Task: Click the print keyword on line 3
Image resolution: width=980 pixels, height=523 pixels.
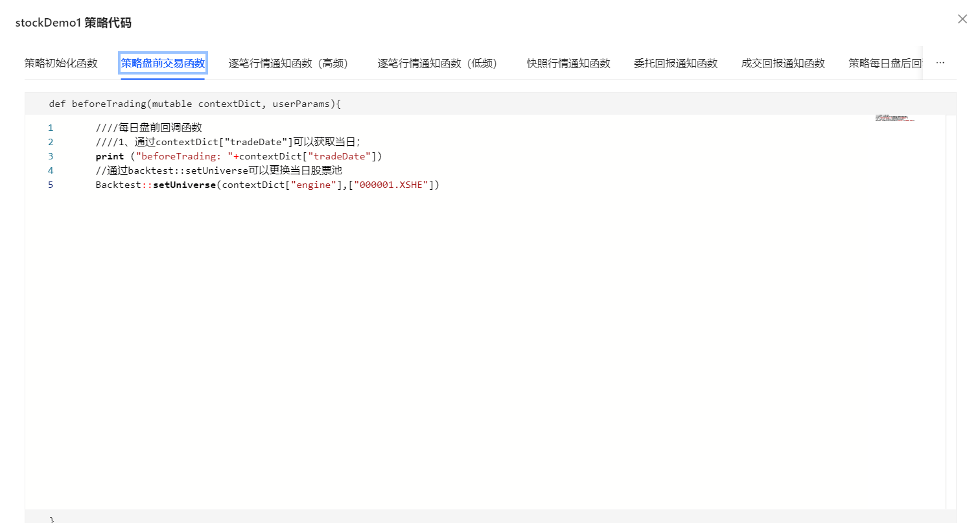Action: coord(110,156)
